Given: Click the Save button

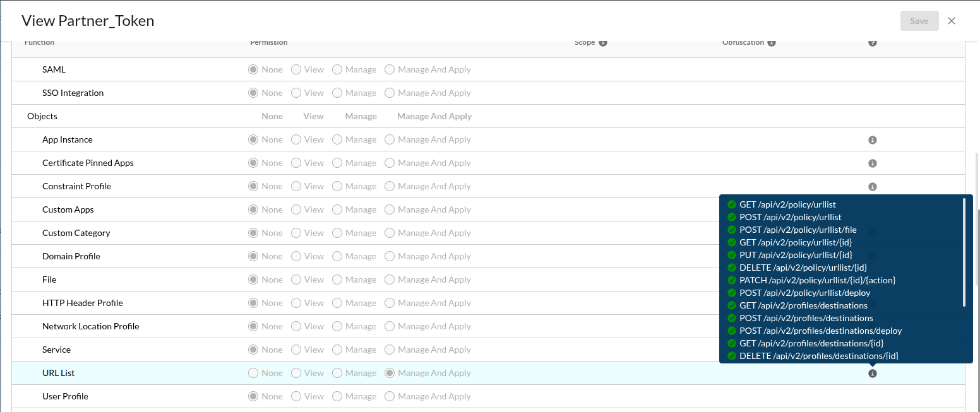Looking at the screenshot, I should point(919,21).
